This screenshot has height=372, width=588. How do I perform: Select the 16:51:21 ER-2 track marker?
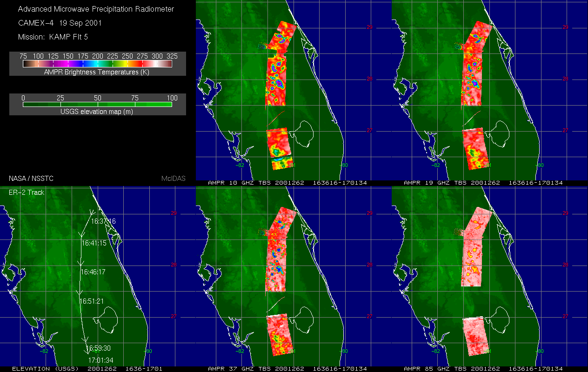click(x=91, y=301)
